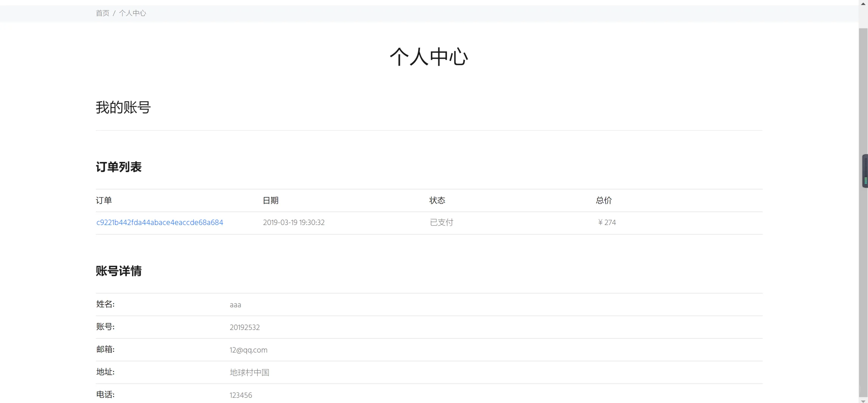
Task: Select the order date 2019-03-19 19:30:32
Action: [294, 222]
